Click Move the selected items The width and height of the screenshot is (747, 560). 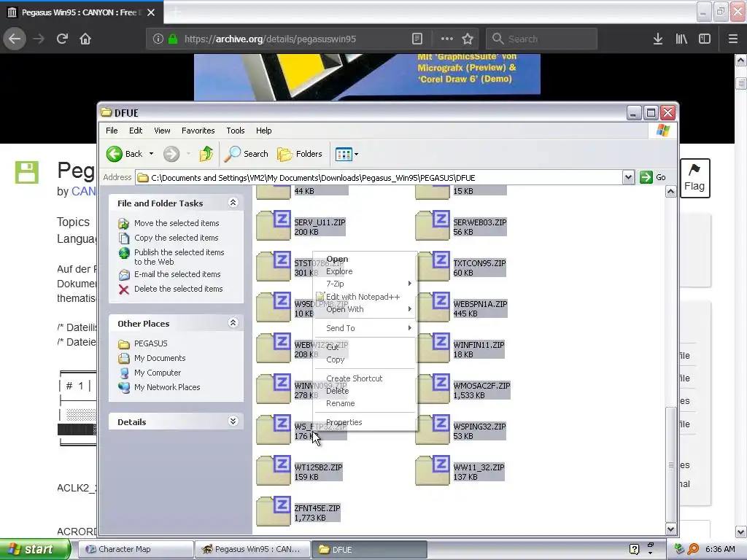(x=177, y=223)
